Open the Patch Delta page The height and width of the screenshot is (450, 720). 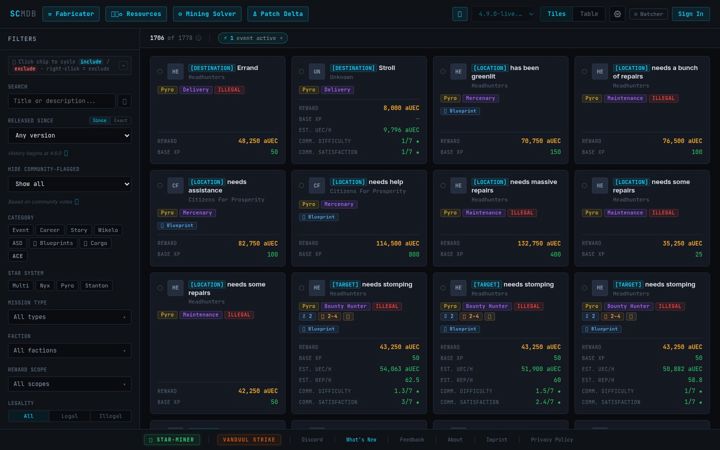[x=278, y=14]
